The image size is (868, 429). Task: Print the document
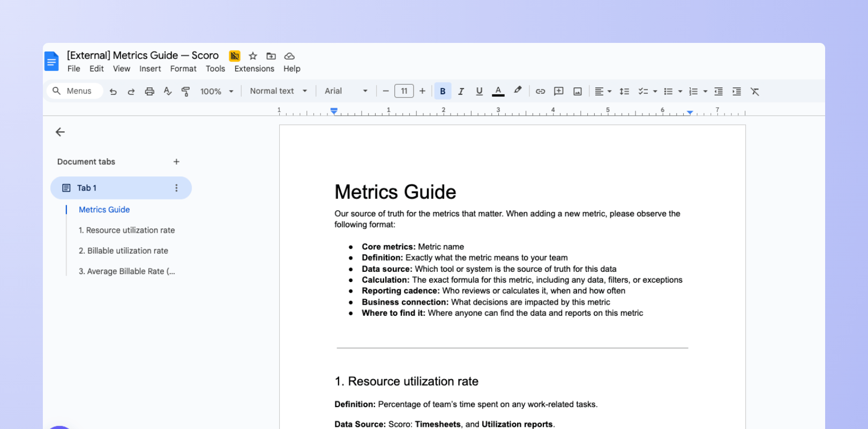[149, 91]
